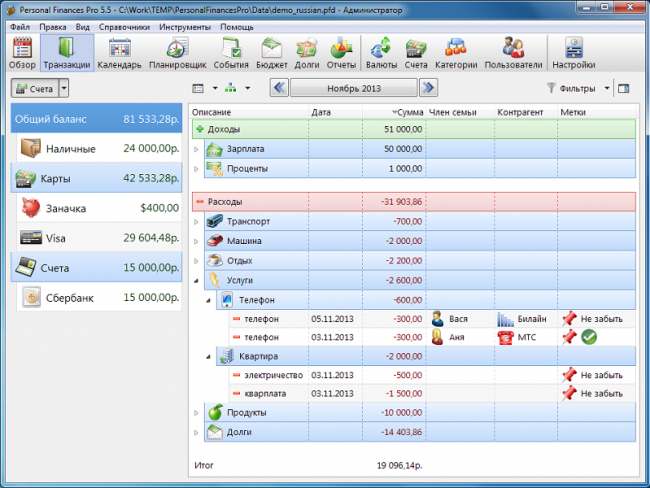Open the Категории (Categories) toolbar icon

point(455,52)
